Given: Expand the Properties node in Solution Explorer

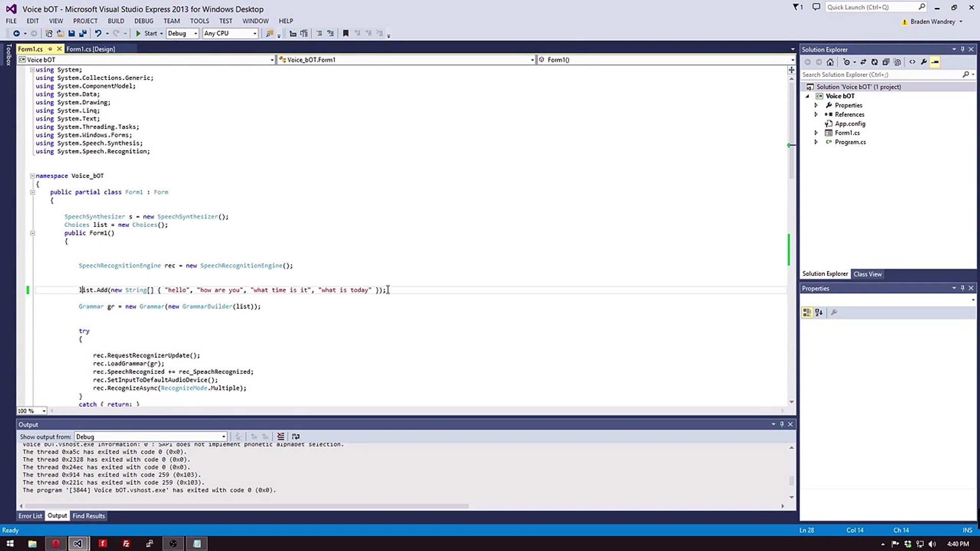Looking at the screenshot, I should point(816,105).
